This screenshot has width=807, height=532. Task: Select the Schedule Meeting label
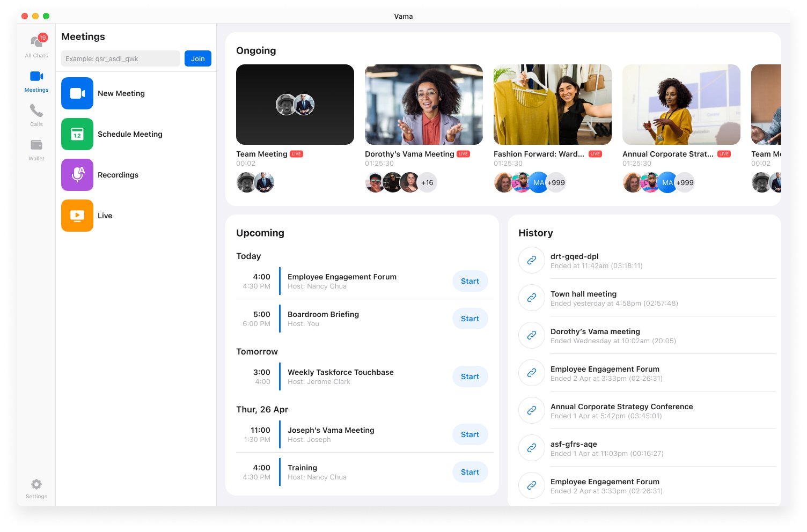pyautogui.click(x=130, y=134)
